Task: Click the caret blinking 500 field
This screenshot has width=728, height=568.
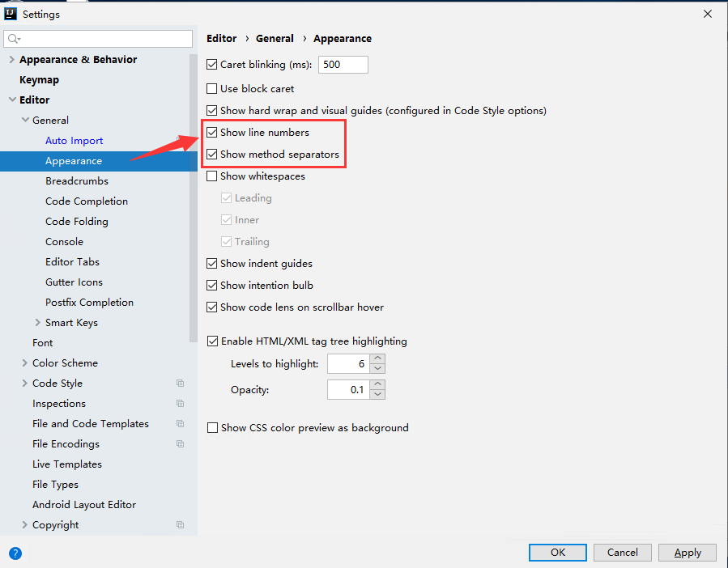Action: [x=343, y=65]
